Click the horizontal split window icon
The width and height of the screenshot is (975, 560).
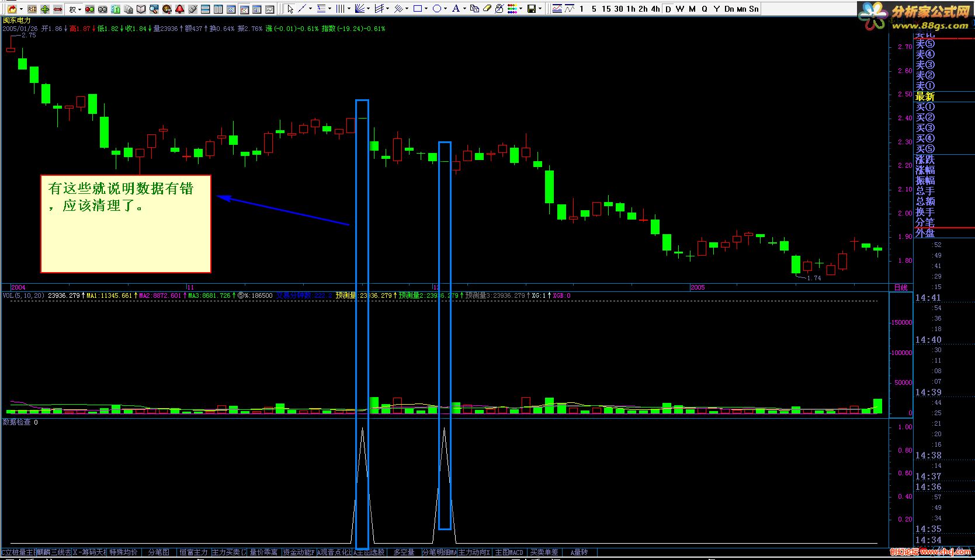pyautogui.click(x=205, y=9)
